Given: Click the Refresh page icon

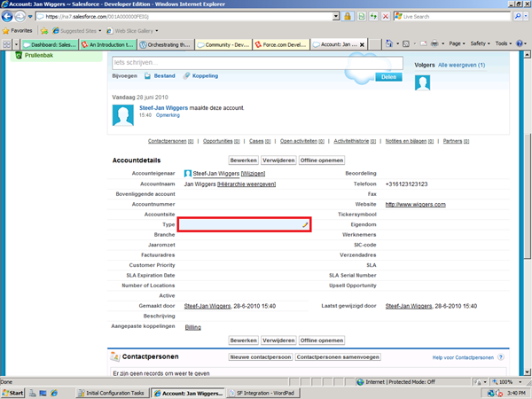Looking at the screenshot, I should [373, 16].
